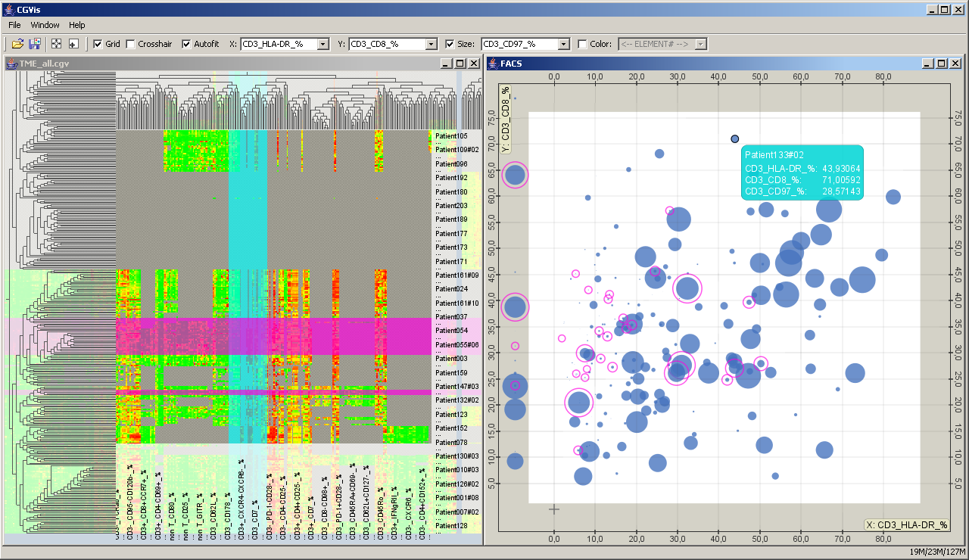The height and width of the screenshot is (560, 969).
Task: Toggle the Size checkbox
Action: pyautogui.click(x=450, y=44)
